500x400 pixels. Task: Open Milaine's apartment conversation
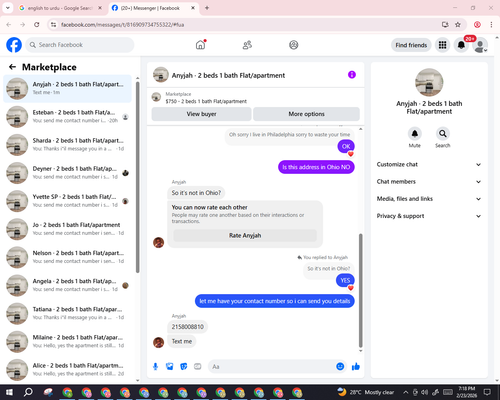(x=67, y=342)
